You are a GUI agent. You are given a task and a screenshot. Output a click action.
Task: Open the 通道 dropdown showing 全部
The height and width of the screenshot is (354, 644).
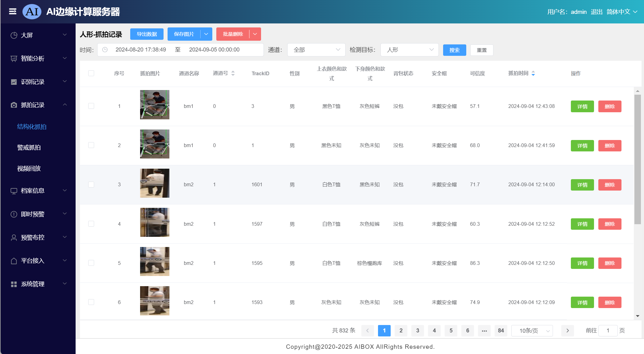pyautogui.click(x=316, y=50)
